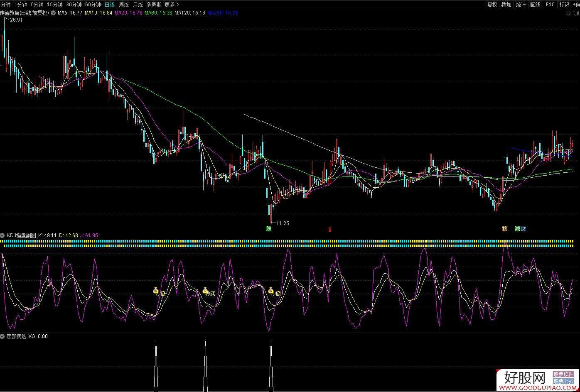Viewport: 580px width, 392px height.
Task: Select the 60分钟 period tab
Action: (93, 5)
